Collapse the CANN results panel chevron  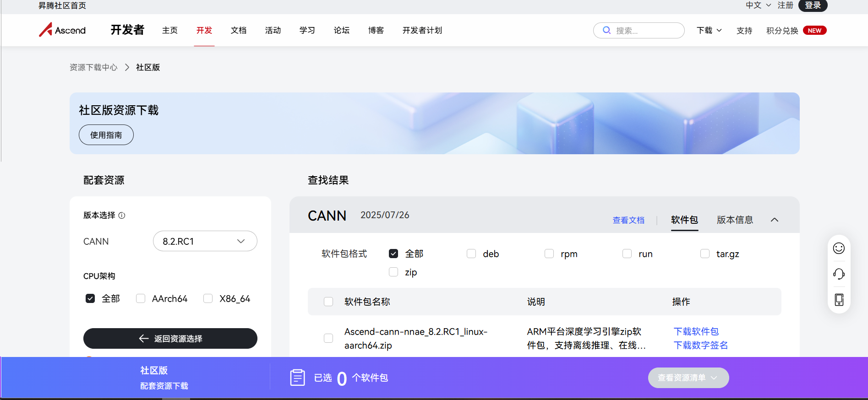coord(775,220)
